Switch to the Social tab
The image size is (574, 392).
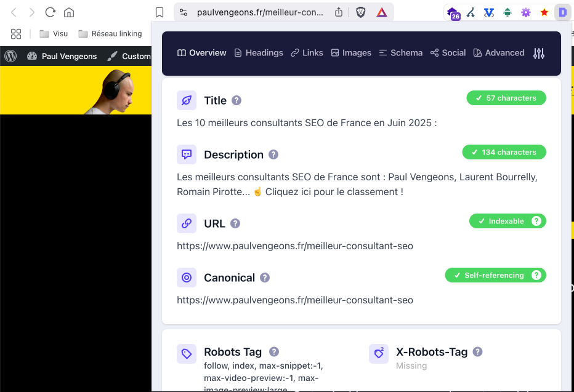[x=448, y=53]
